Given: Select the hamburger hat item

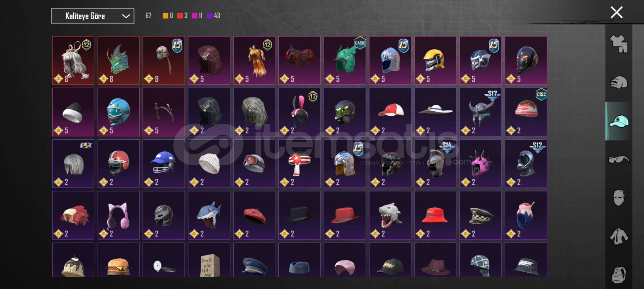Looking at the screenshot, I should point(118,260).
